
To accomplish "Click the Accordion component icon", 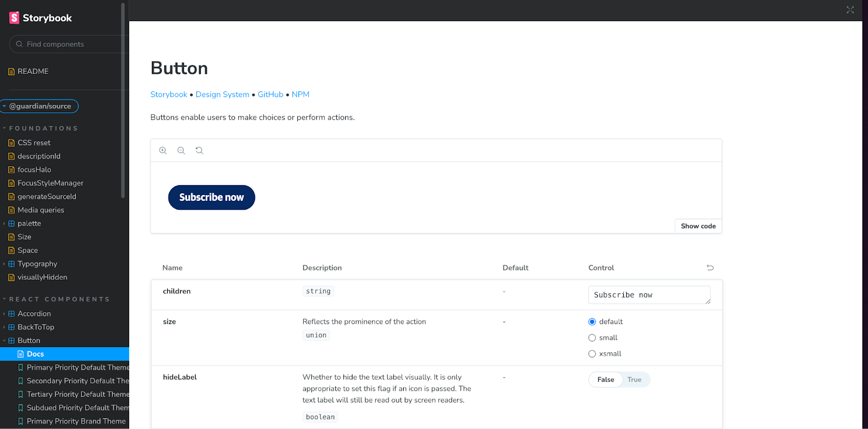I will coord(11,314).
